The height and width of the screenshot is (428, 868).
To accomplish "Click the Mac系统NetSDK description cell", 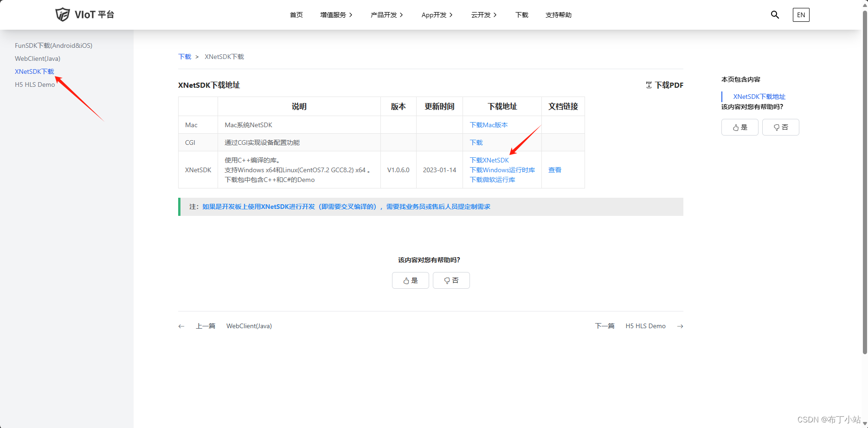I will pyautogui.click(x=299, y=125).
